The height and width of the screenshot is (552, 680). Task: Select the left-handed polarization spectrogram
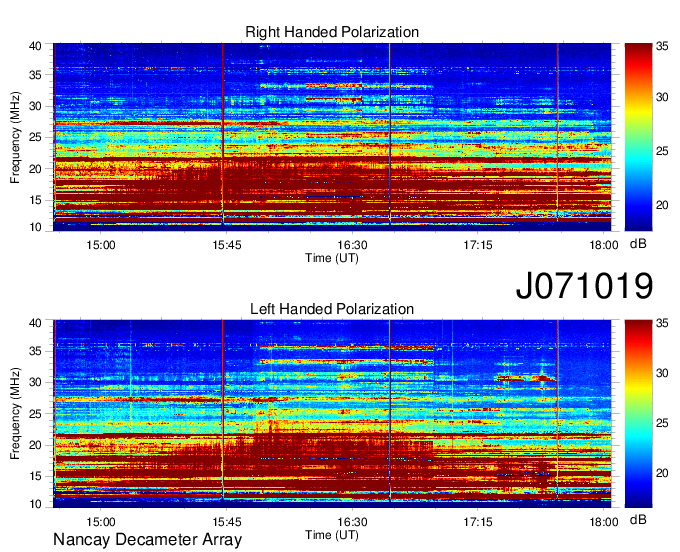332,414
